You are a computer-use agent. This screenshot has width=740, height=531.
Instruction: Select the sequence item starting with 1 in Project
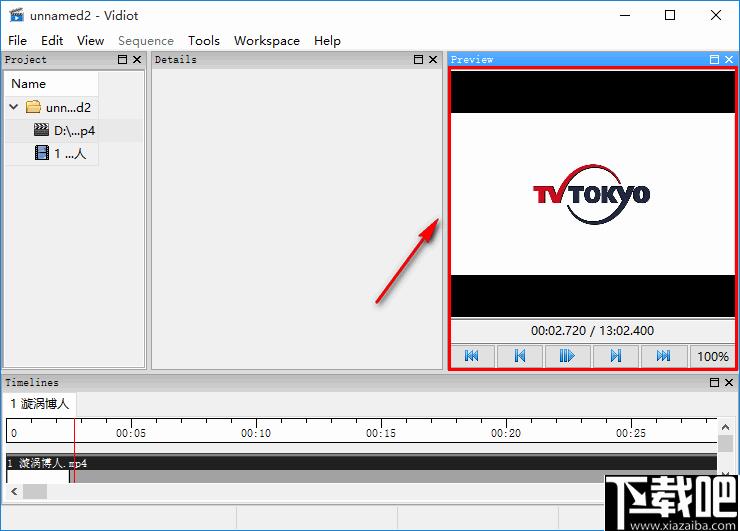[x=70, y=153]
